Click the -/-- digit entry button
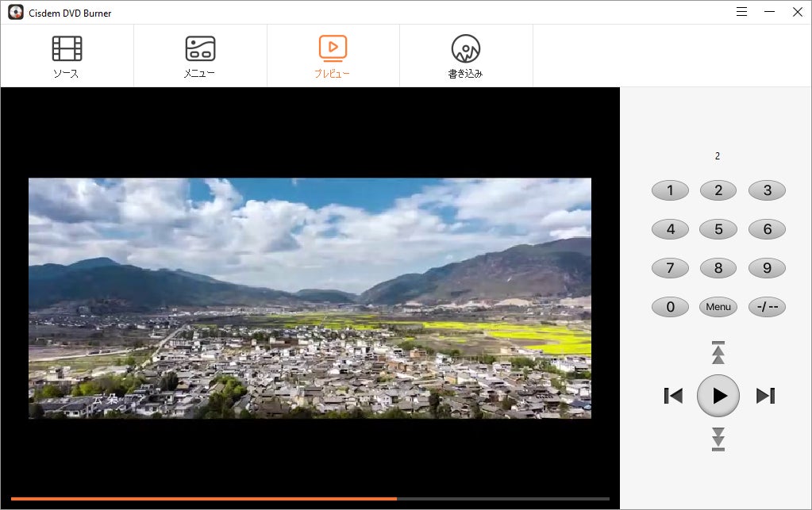Viewport: 812px width, 510px height. click(767, 307)
